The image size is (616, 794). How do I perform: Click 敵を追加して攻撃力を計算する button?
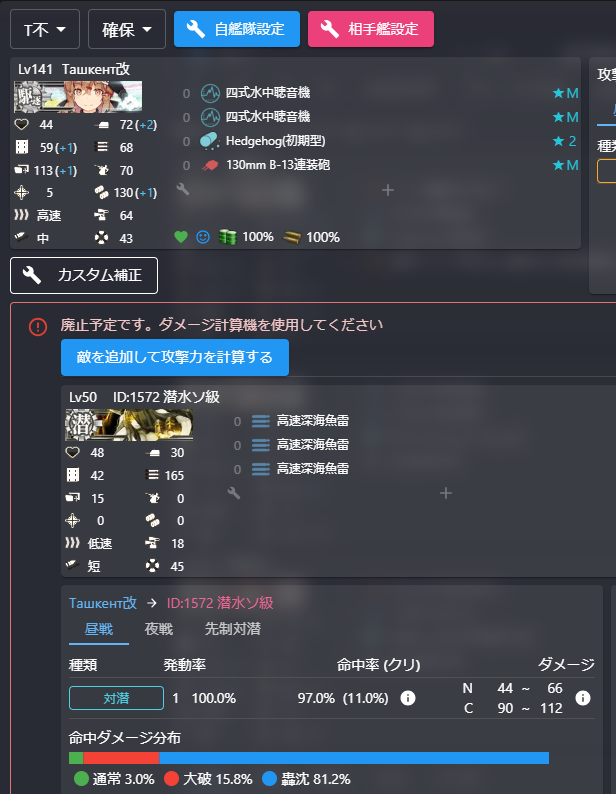pyautogui.click(x=175, y=358)
